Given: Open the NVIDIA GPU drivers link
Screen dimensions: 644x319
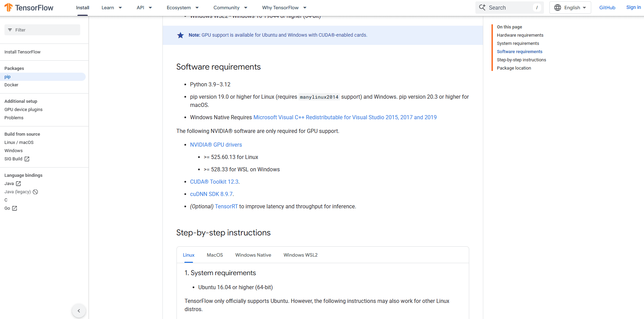Looking at the screenshot, I should (216, 145).
